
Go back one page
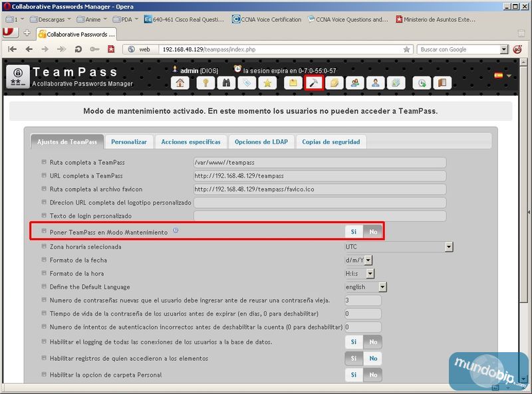pyautogui.click(x=29, y=49)
